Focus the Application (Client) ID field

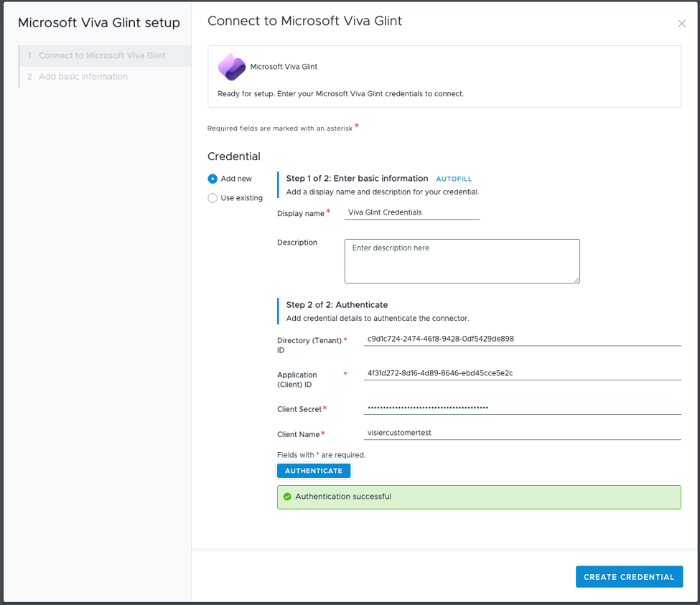pos(523,373)
